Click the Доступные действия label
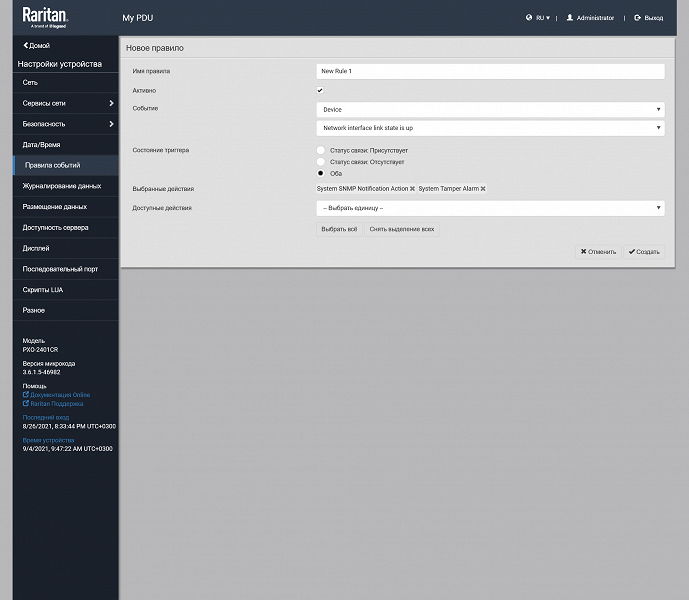The image size is (689, 600). 162,208
